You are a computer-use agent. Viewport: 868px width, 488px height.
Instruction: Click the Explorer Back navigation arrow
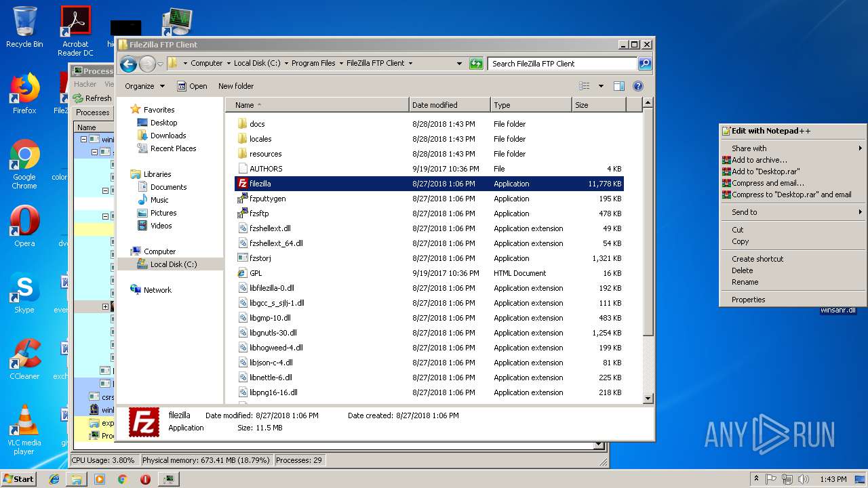point(128,64)
